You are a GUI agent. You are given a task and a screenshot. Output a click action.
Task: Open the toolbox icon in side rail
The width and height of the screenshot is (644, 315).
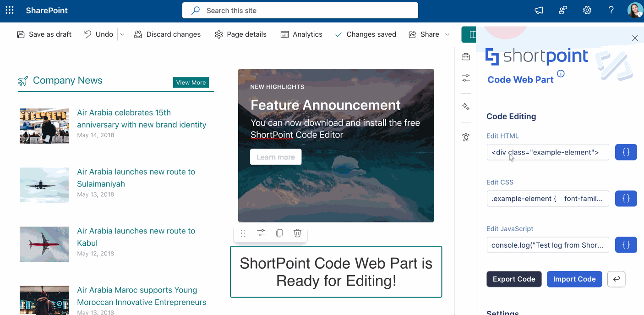[x=466, y=57]
